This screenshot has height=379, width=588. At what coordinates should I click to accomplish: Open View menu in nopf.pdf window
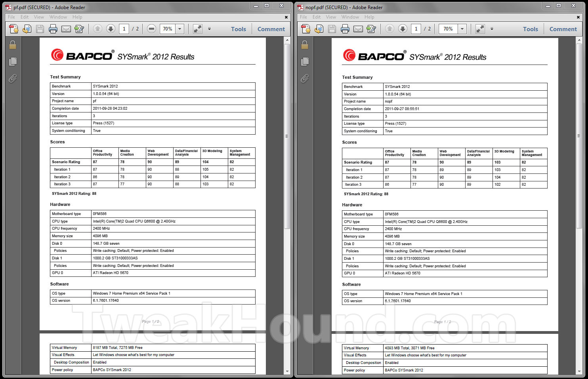[331, 17]
